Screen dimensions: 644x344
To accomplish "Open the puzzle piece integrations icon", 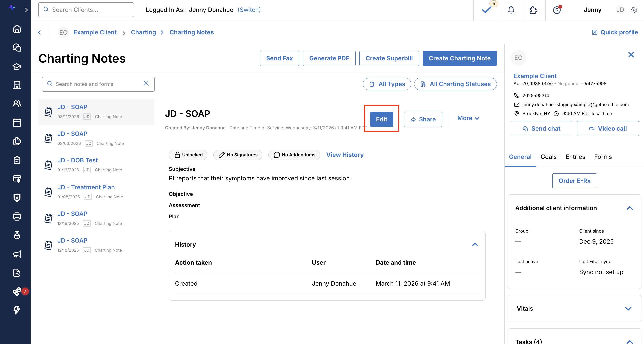I will [x=533, y=10].
